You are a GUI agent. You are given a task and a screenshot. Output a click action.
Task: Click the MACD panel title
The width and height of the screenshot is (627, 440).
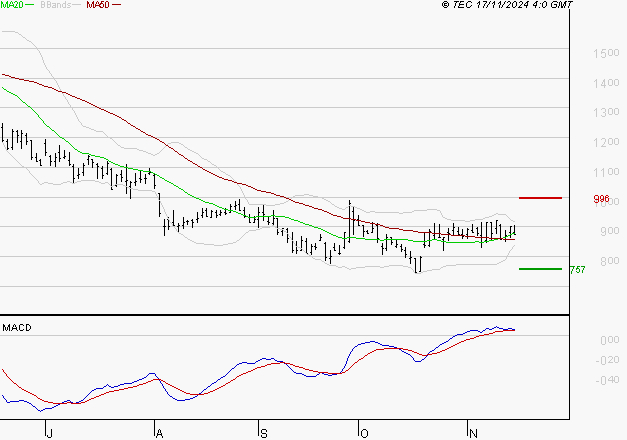tap(17, 328)
